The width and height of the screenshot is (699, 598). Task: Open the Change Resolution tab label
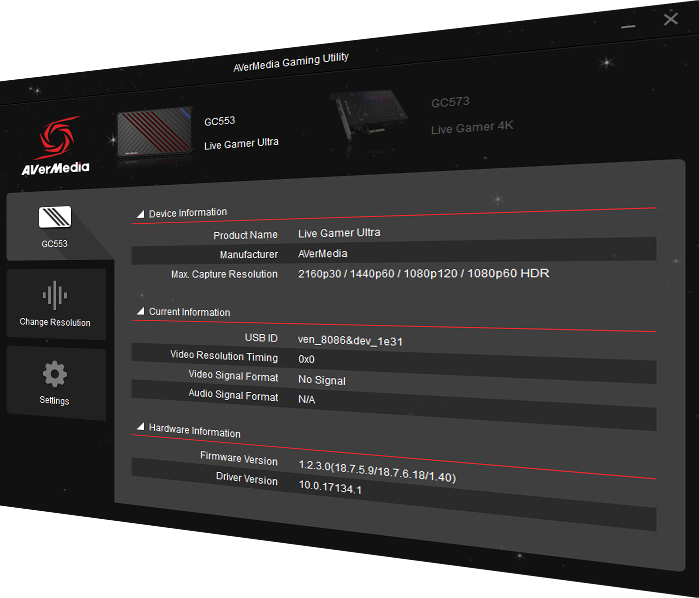(55, 322)
